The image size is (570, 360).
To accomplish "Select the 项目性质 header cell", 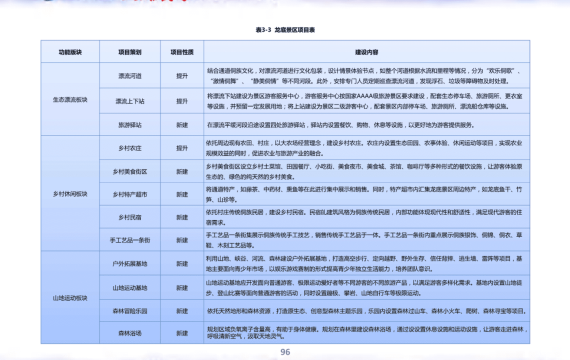I will tap(182, 52).
